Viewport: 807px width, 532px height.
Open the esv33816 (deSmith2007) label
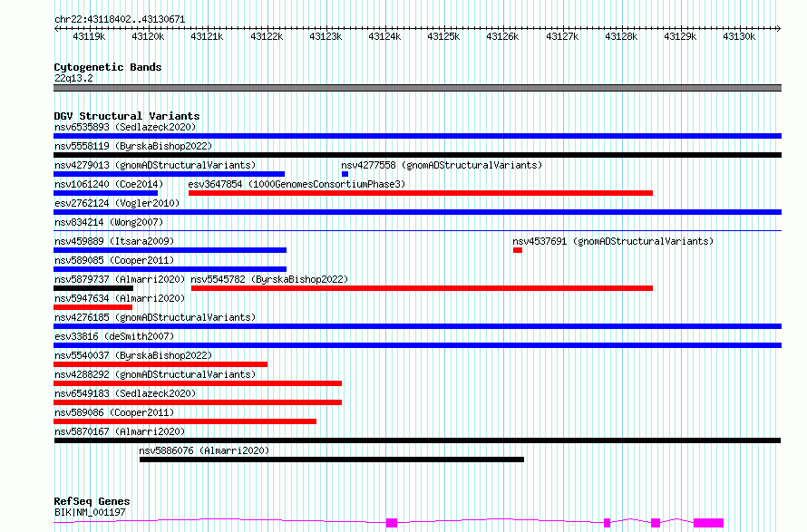114,336
